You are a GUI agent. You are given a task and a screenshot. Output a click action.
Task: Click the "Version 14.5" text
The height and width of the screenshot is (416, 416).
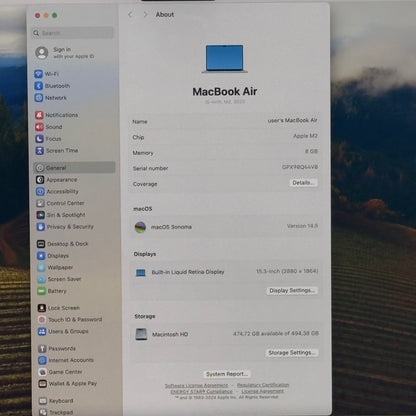(302, 226)
